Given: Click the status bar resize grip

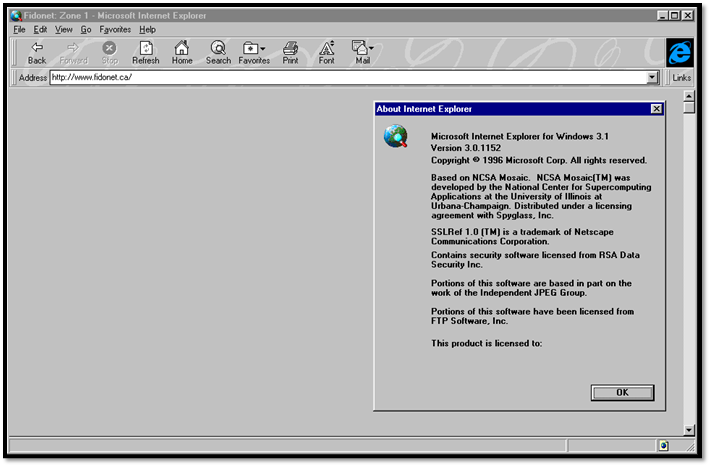Looking at the screenshot, I should coord(690,447).
